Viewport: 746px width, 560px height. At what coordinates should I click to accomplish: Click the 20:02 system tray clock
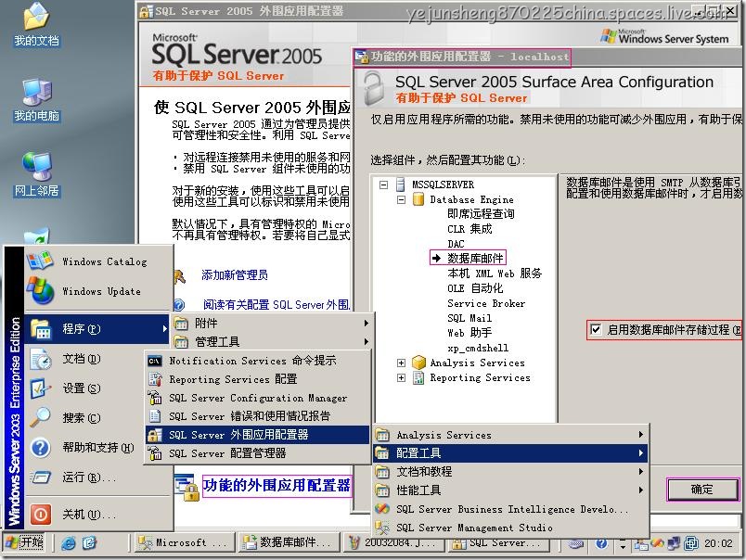coord(718,543)
